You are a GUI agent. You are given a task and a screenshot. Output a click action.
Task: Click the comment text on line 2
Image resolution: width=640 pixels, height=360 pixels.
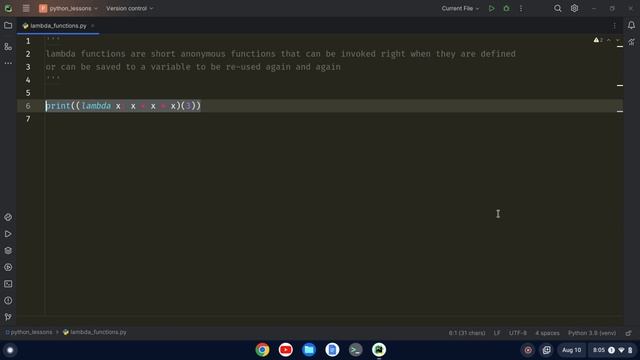pos(280,54)
